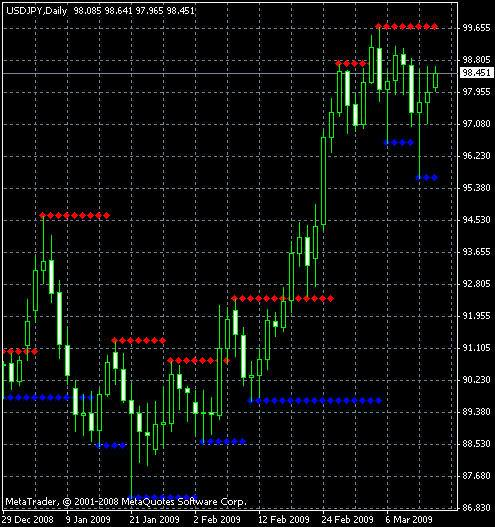Click the 95.380 price axis label
Image resolution: width=495 pixels, height=527 pixels.
[477, 188]
